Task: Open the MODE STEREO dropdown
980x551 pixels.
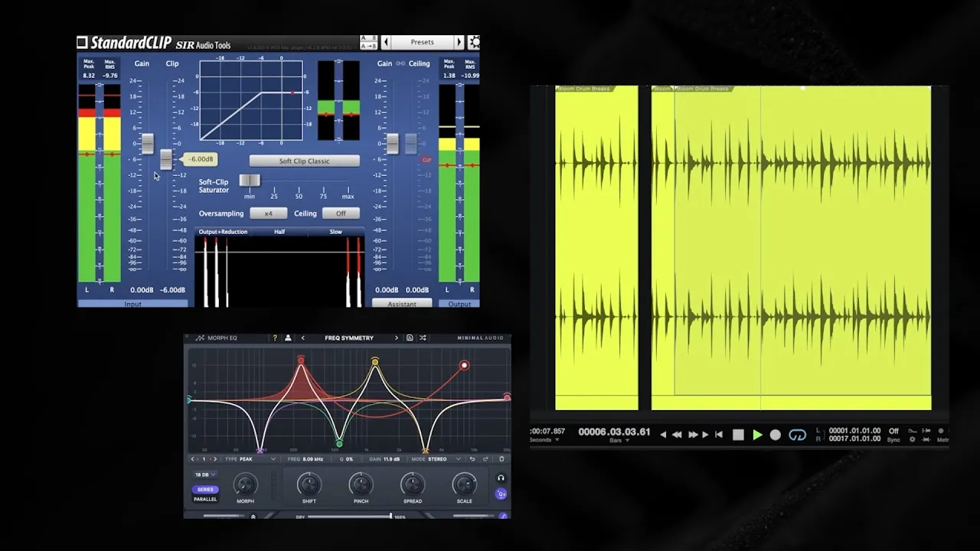Action: [436, 459]
